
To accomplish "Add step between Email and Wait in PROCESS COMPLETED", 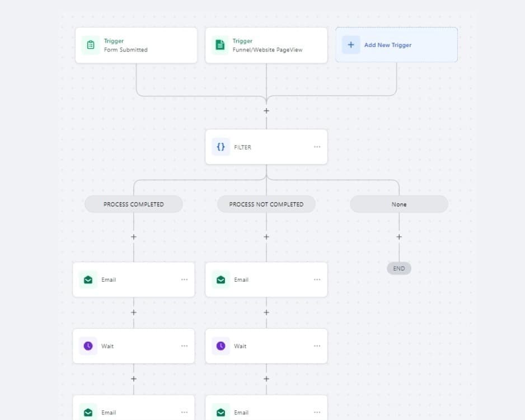I will coord(134,312).
